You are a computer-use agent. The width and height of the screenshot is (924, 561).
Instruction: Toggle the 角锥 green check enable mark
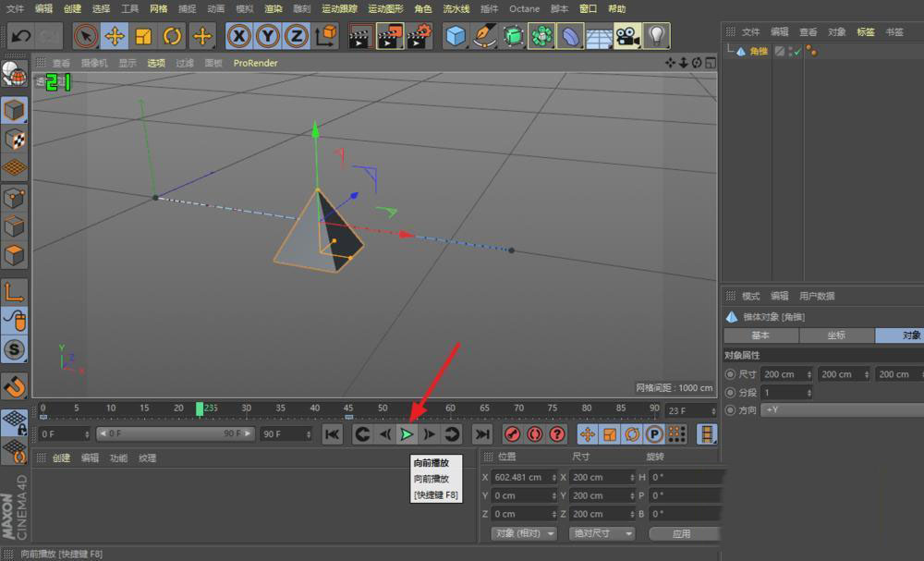coord(797,51)
